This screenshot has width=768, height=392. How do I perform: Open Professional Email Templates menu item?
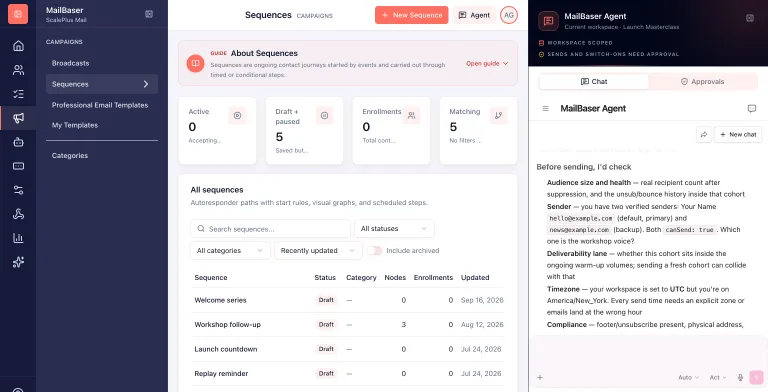[x=100, y=105]
